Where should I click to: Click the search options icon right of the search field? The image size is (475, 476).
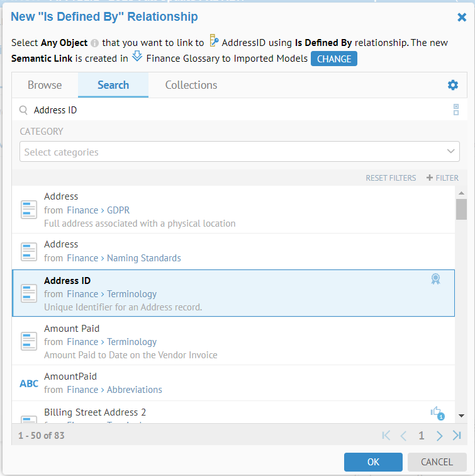coord(456,110)
